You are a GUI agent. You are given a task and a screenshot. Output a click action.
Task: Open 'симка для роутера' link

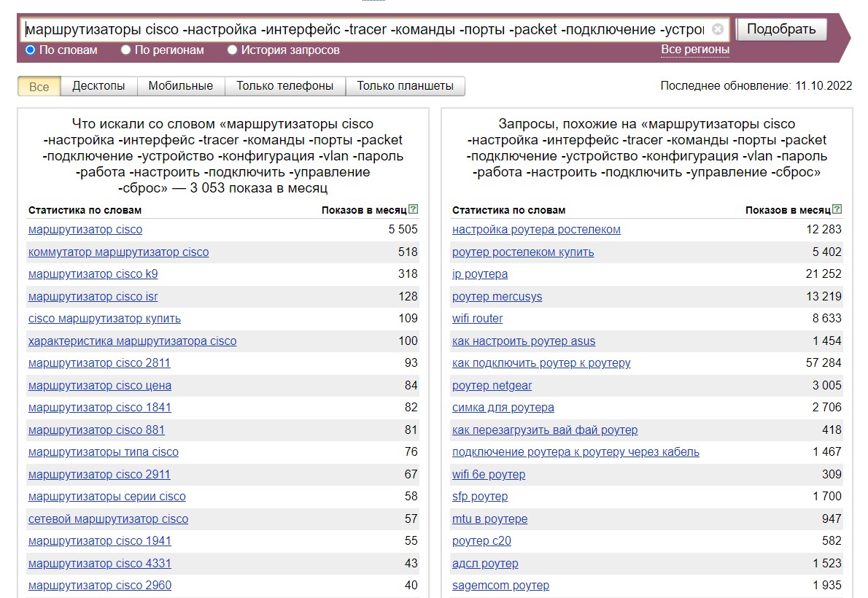[503, 408]
